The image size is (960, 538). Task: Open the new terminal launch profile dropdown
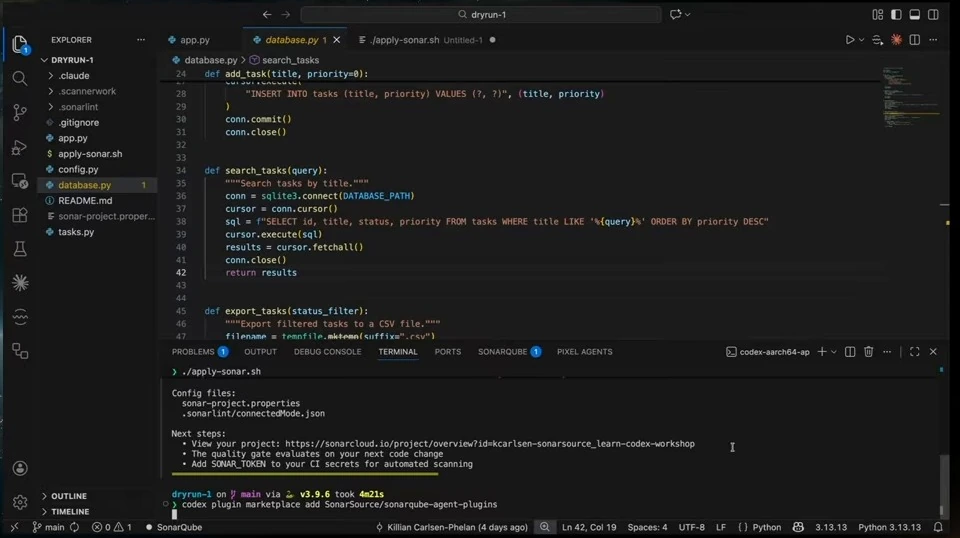pos(834,352)
